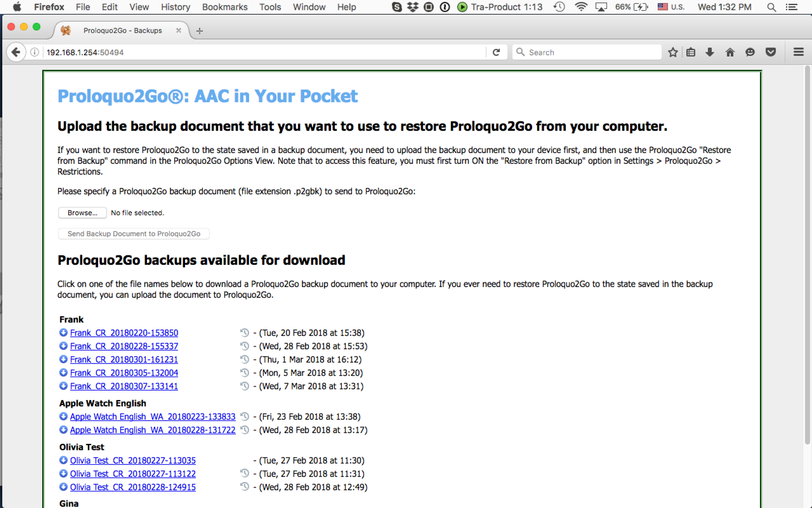Go to the Firefox home page icon
812x508 pixels.
click(730, 52)
